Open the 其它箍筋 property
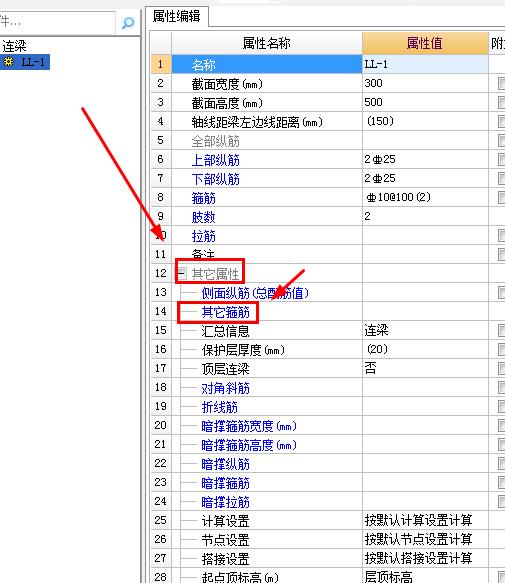 click(225, 312)
